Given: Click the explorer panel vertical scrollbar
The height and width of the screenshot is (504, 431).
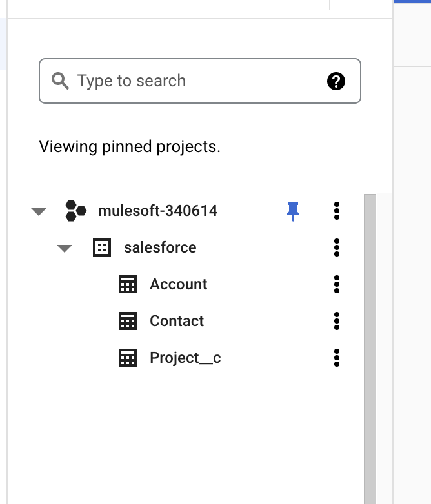Looking at the screenshot, I should (x=370, y=348).
